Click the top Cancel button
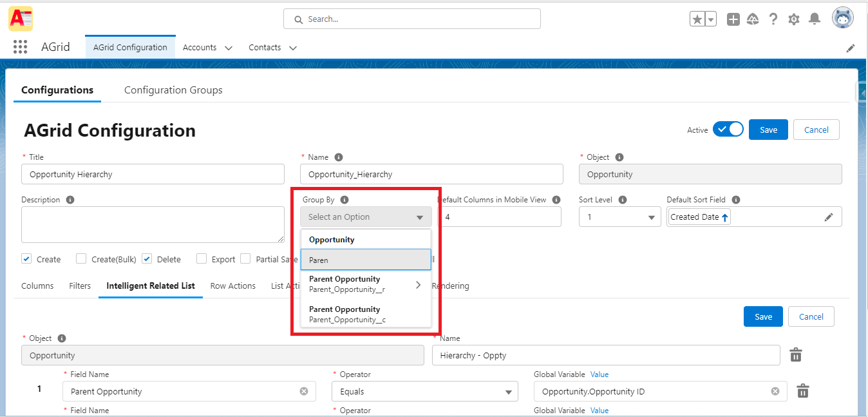The width and height of the screenshot is (868, 417). click(x=816, y=130)
